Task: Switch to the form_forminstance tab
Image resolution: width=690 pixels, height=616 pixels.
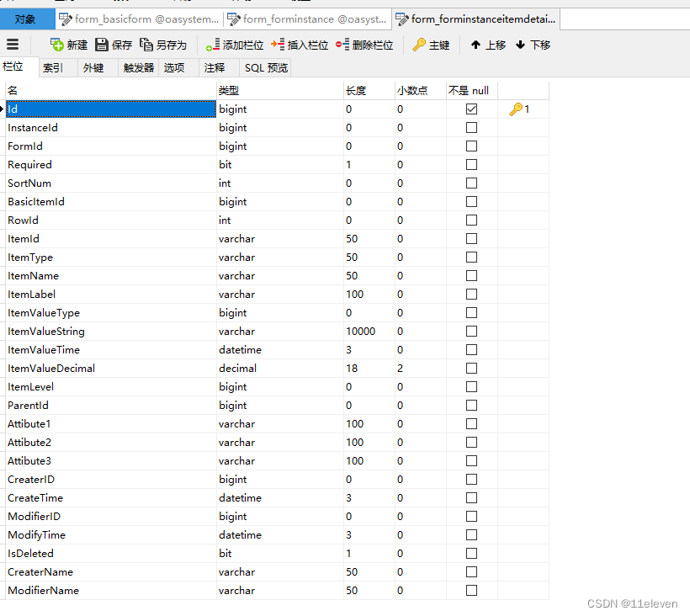Action: 307,19
